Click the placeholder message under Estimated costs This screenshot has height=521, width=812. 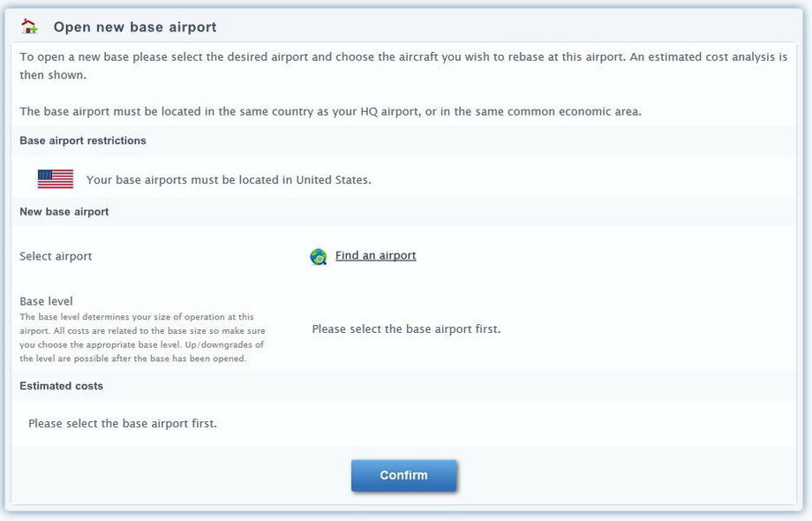point(123,424)
